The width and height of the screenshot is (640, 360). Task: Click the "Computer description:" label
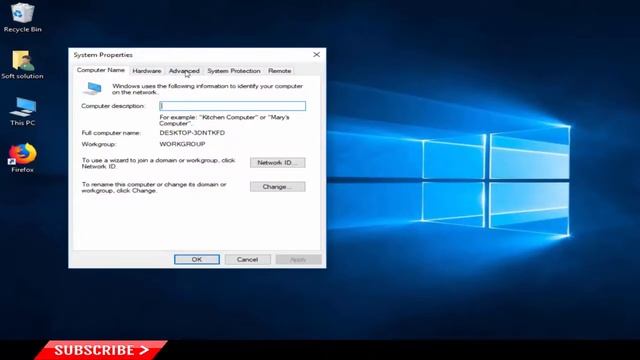click(113, 106)
